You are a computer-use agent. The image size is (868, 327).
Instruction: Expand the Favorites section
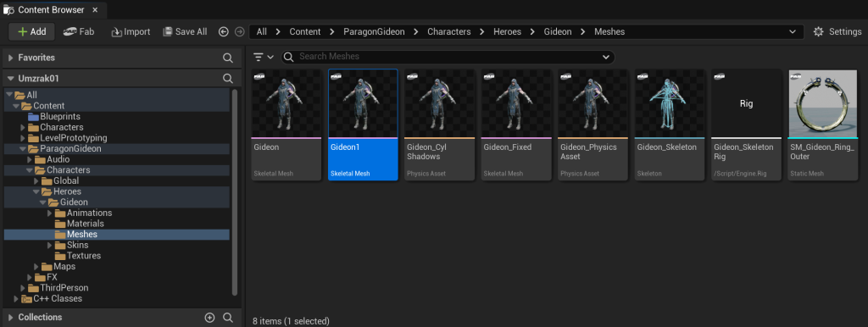10,58
